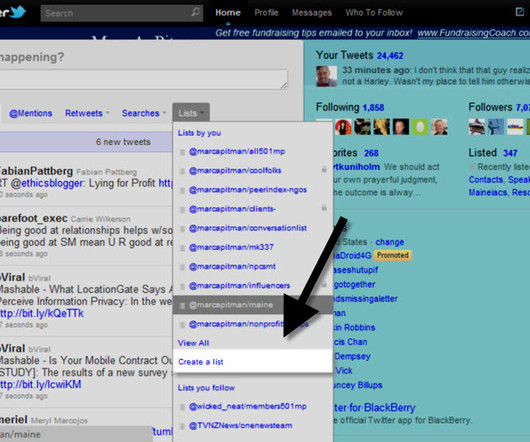The image size is (530, 442).
Task: Click the Promoted badge
Action: pos(393,255)
